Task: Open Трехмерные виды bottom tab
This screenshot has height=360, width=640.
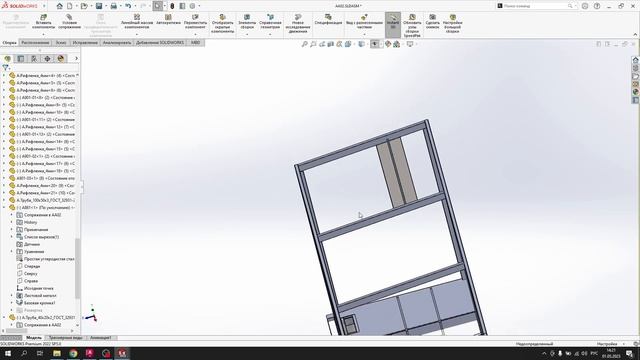Action: coord(65,338)
